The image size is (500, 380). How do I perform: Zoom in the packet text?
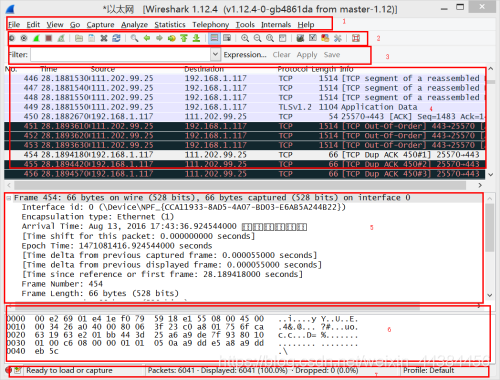coord(245,38)
